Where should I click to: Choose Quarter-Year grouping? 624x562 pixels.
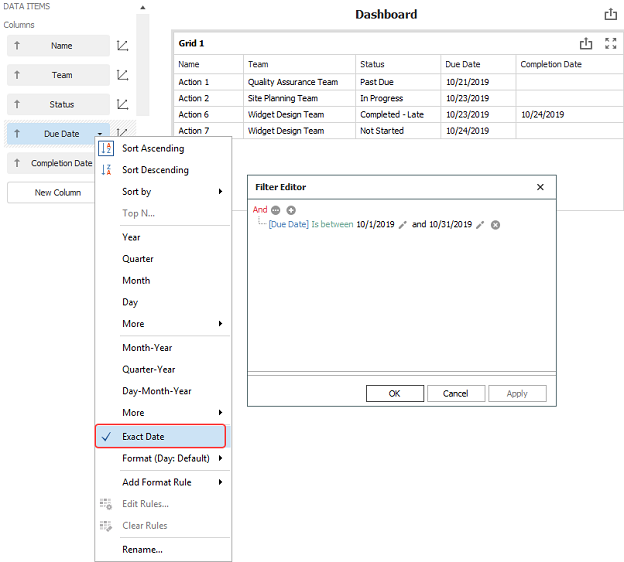tap(148, 370)
